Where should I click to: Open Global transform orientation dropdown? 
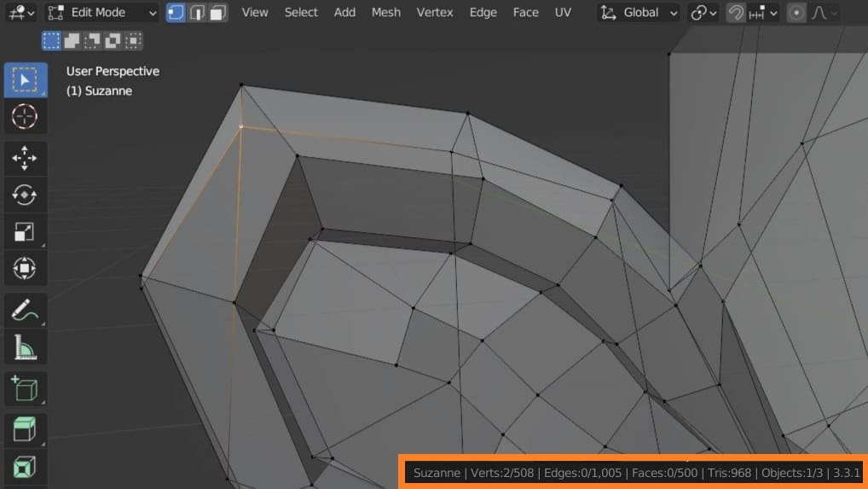click(639, 12)
